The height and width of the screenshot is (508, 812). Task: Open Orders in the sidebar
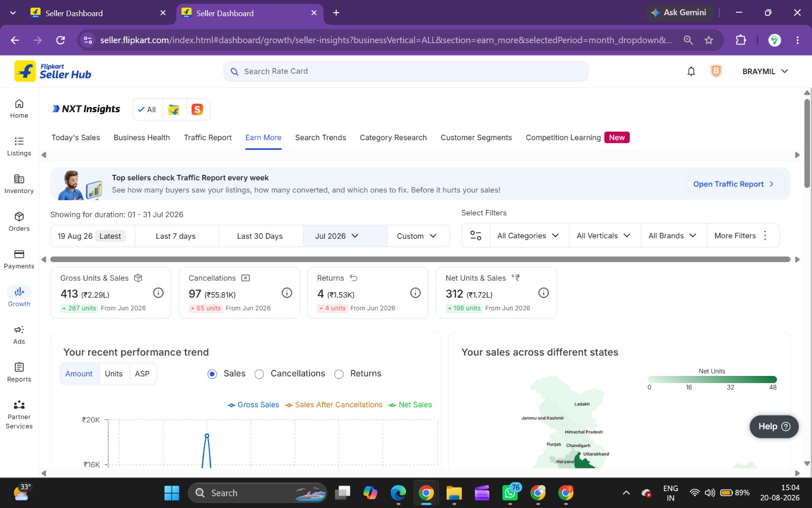tap(19, 221)
